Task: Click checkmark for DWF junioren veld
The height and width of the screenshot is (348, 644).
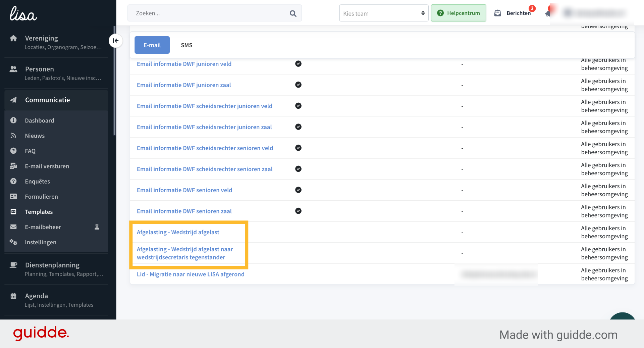Action: 298,64
